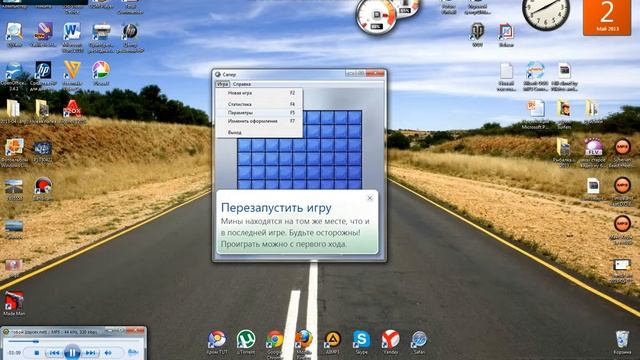
Task: Skip to next track in Media Player
Action: tap(91, 353)
